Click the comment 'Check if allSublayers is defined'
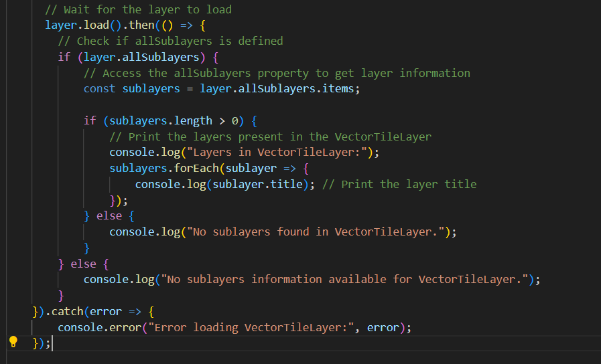Image resolution: width=601 pixels, height=364 pixels. point(171,41)
